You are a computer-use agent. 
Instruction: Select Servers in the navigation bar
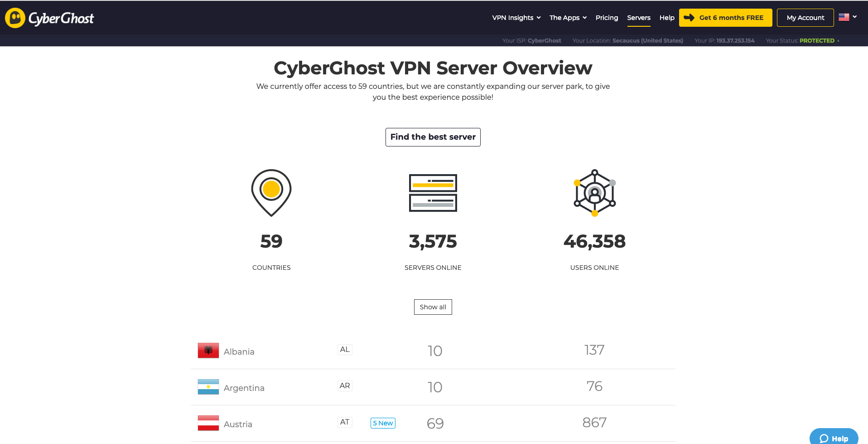tap(638, 18)
